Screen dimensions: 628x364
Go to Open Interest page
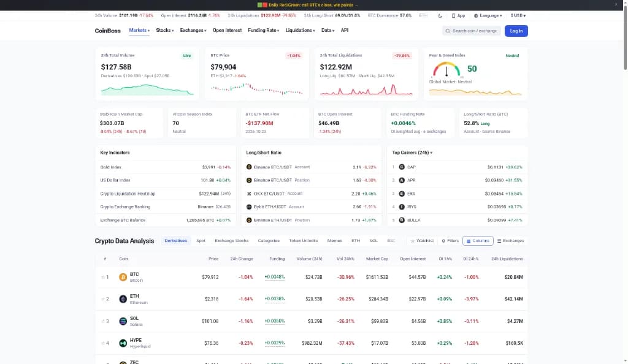pyautogui.click(x=227, y=31)
